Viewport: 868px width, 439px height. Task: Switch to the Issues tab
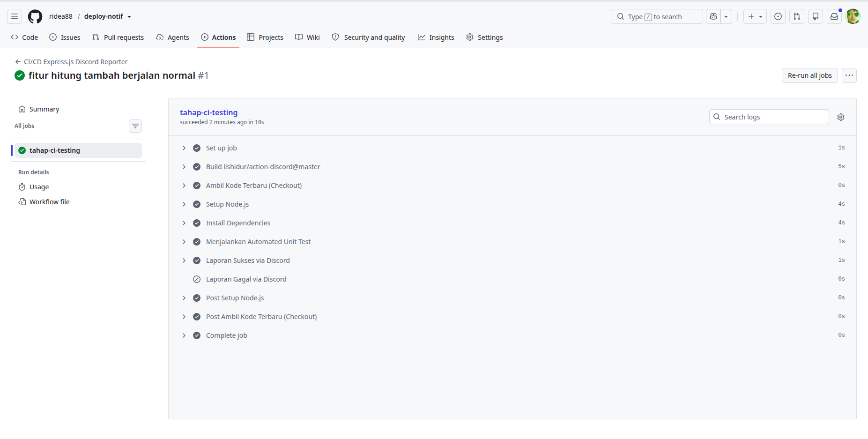(65, 37)
